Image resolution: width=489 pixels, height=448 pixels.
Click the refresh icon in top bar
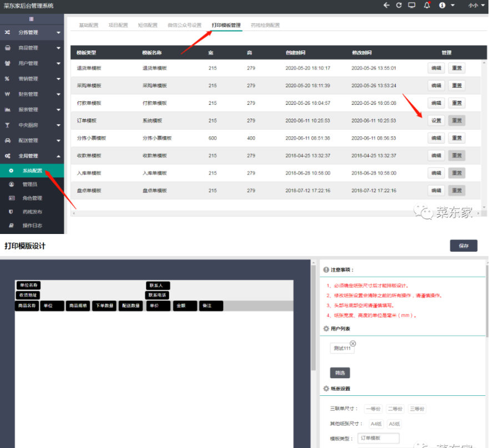(x=399, y=5)
